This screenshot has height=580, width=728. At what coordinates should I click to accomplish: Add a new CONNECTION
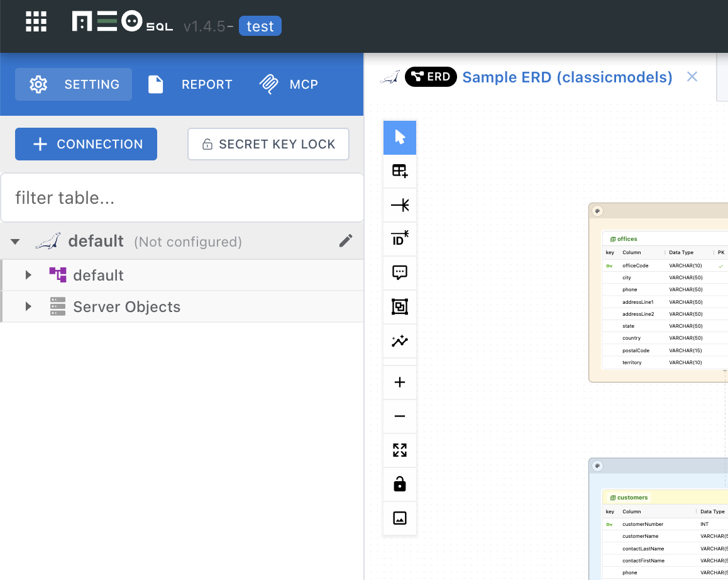[86, 144]
